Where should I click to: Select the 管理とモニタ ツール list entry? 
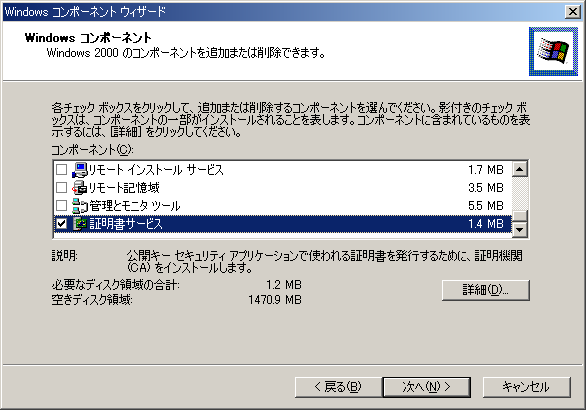[x=283, y=206]
